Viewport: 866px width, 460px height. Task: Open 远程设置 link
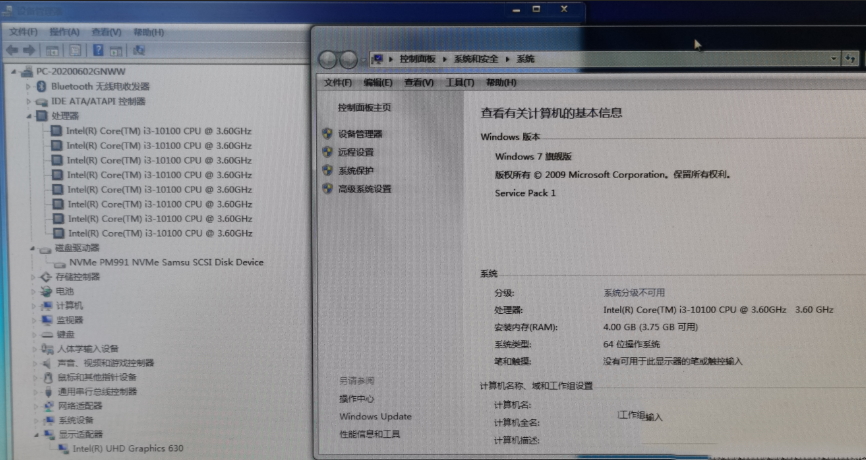356,152
